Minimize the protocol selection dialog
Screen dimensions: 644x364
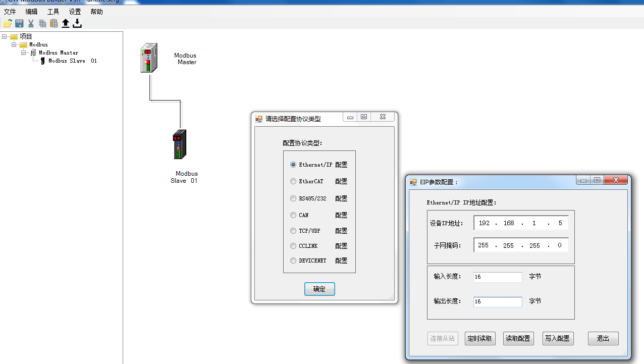point(350,117)
